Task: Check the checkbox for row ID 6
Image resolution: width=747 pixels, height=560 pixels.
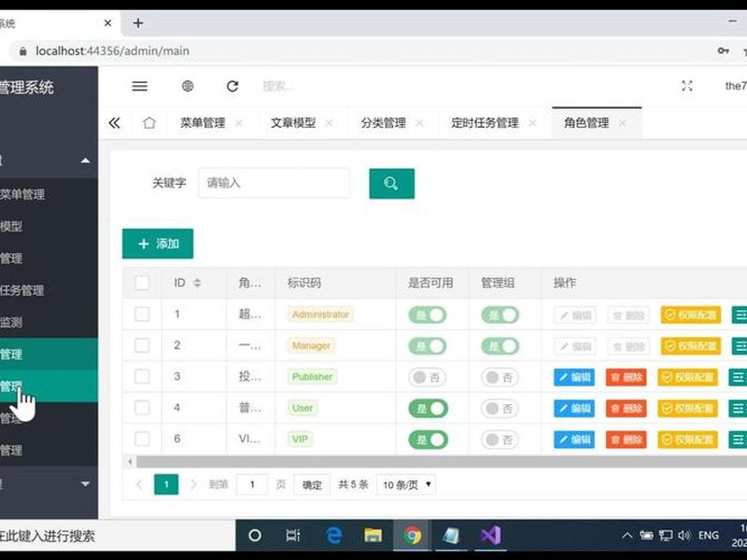Action: tap(142, 439)
